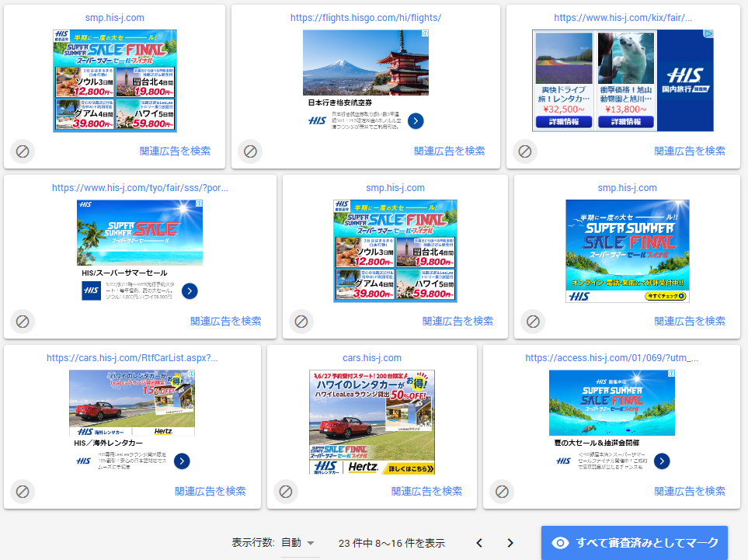748x560 pixels.
Task: Click blue arrow on 夏の大セール&抽選会開催 ad
Action: pos(662,461)
